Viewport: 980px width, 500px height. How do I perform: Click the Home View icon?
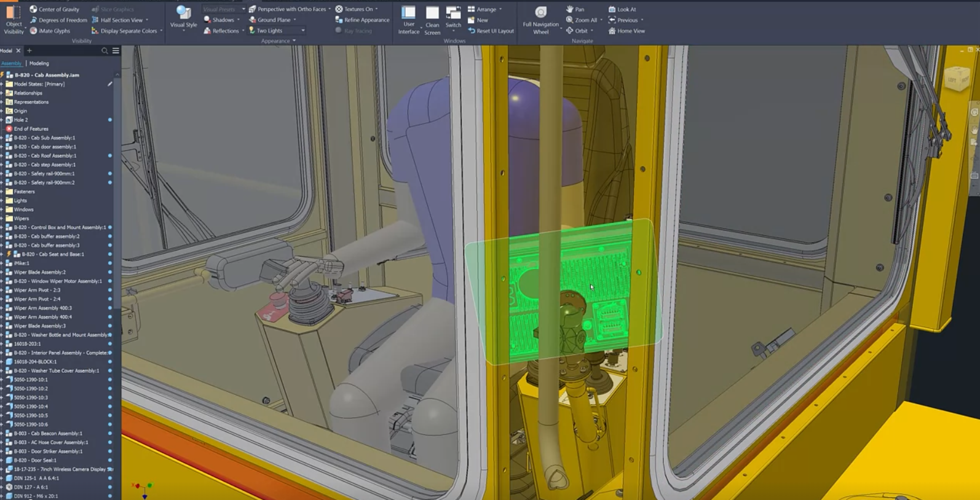[612, 31]
